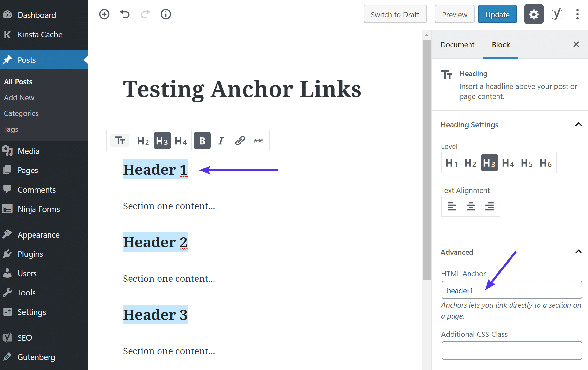Screen dimensions: 588x370
Task: Select the H2 heading level in toolbar
Action: [x=143, y=140]
